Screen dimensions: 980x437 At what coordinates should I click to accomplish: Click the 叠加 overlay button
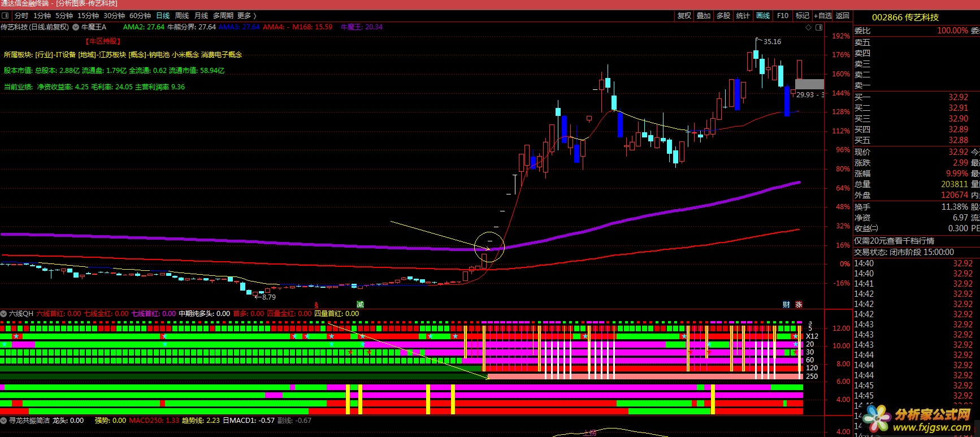click(x=704, y=15)
